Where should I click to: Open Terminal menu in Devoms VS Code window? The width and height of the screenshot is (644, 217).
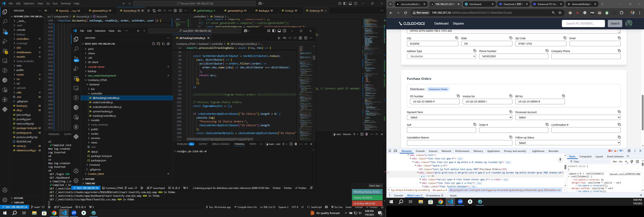pos(65,3)
